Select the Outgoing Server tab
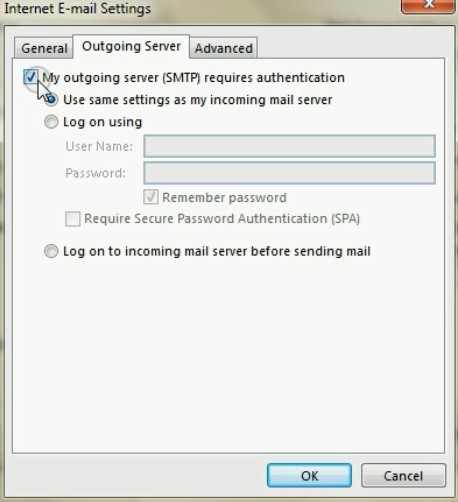This screenshot has width=458, height=502. pos(131,46)
